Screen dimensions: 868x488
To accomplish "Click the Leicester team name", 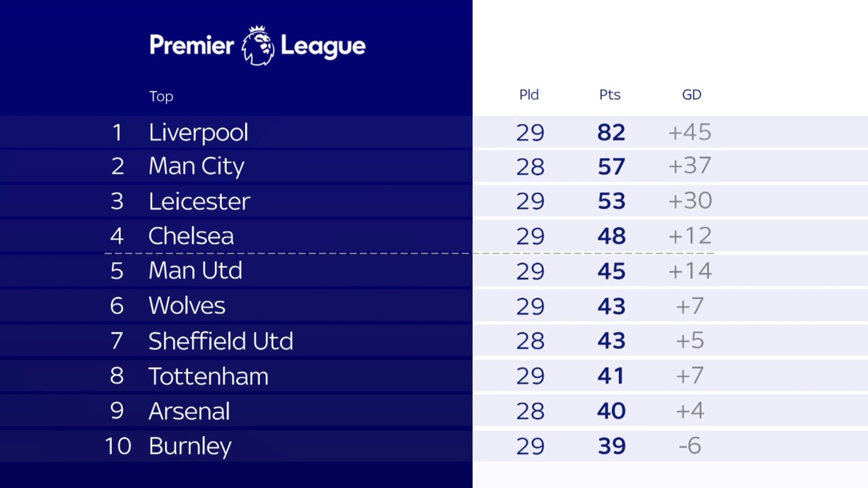I will click(x=199, y=201).
